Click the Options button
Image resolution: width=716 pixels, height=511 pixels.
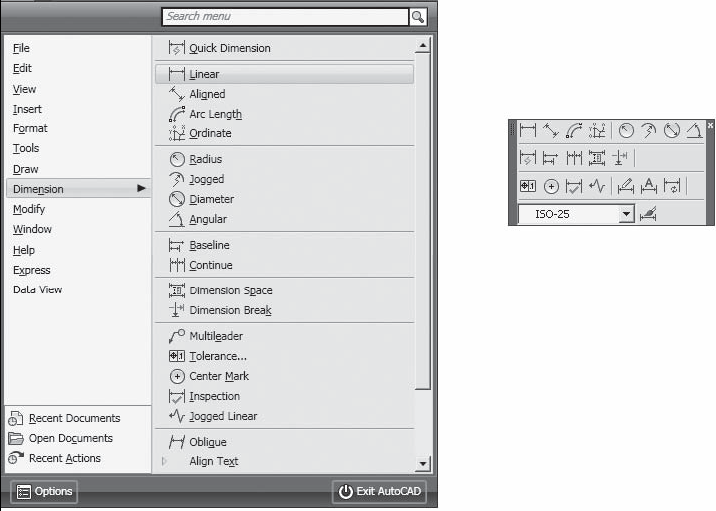(x=44, y=491)
